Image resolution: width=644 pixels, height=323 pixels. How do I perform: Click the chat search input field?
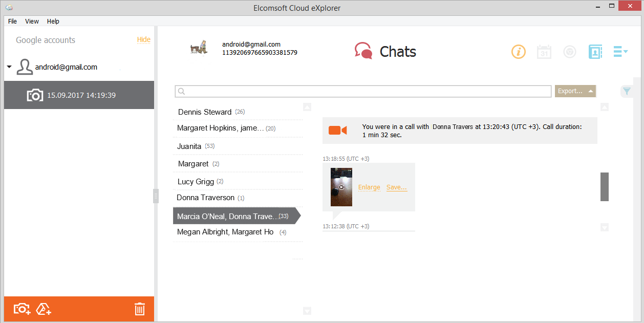(363, 91)
